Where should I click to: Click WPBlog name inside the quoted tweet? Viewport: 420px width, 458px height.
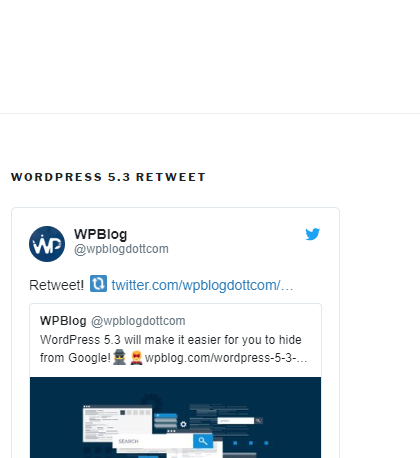coord(63,321)
